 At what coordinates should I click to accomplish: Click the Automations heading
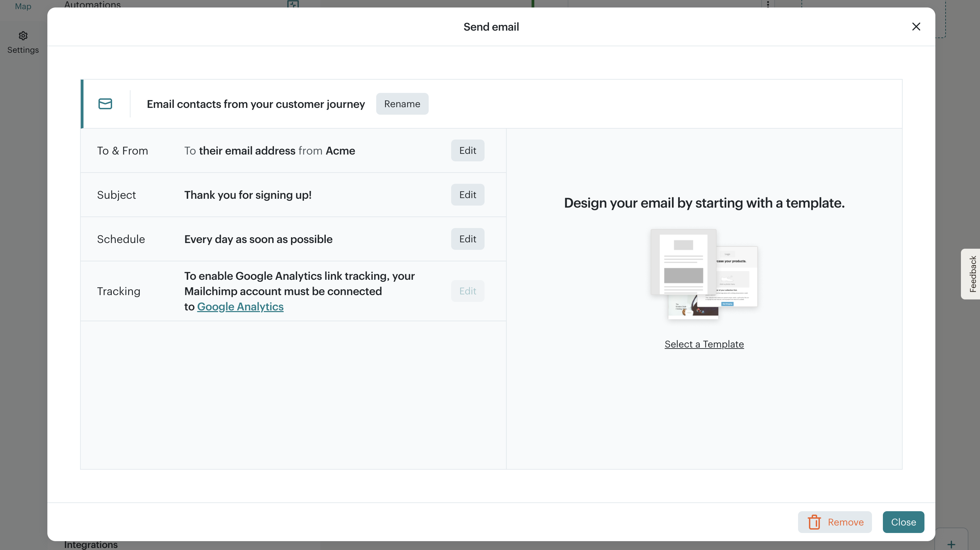[x=92, y=4]
